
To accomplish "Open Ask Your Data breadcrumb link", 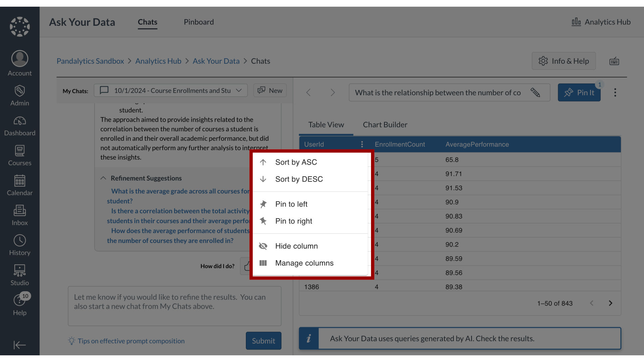I will click(216, 61).
